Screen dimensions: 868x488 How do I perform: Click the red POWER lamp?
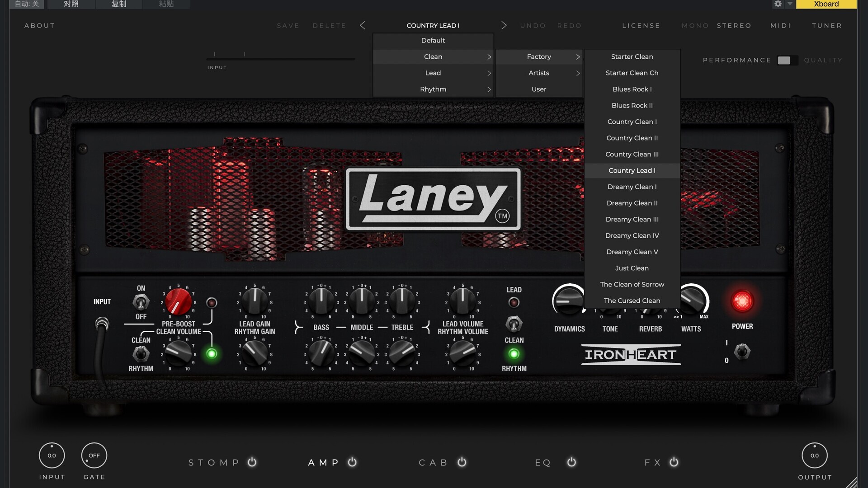point(742,301)
